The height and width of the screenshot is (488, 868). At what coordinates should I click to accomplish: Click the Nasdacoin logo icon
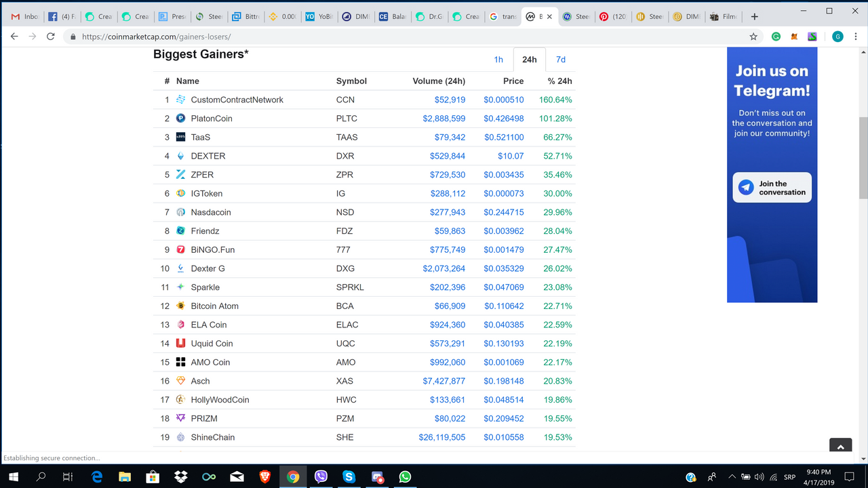point(181,212)
